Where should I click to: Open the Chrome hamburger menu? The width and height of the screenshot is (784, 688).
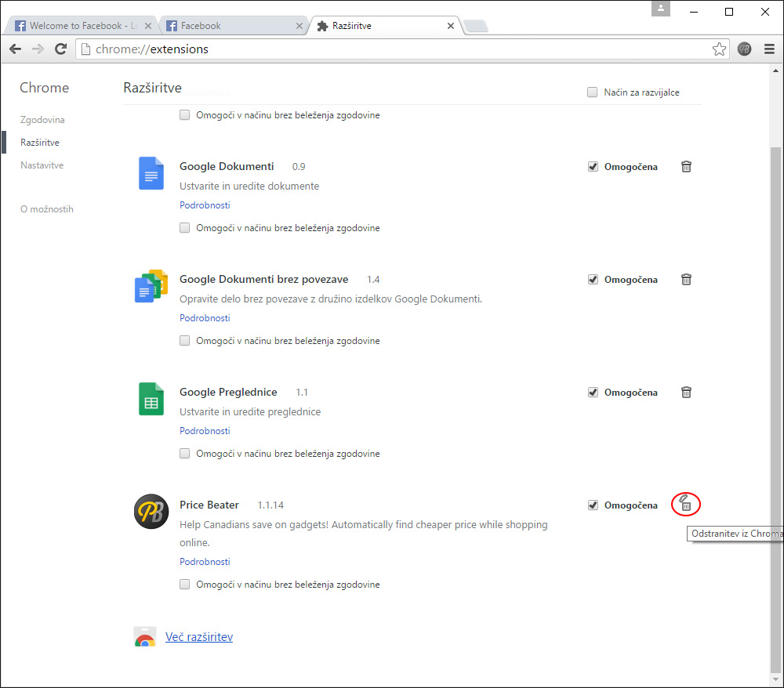[x=769, y=49]
